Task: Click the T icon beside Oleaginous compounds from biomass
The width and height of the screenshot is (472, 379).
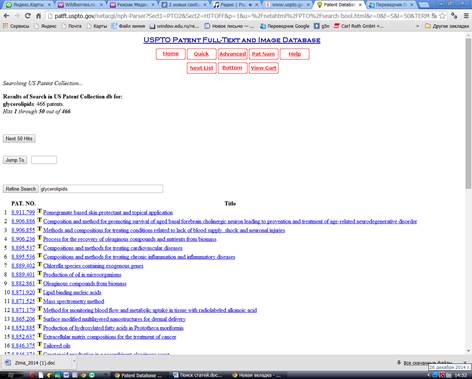Action: 40,282
